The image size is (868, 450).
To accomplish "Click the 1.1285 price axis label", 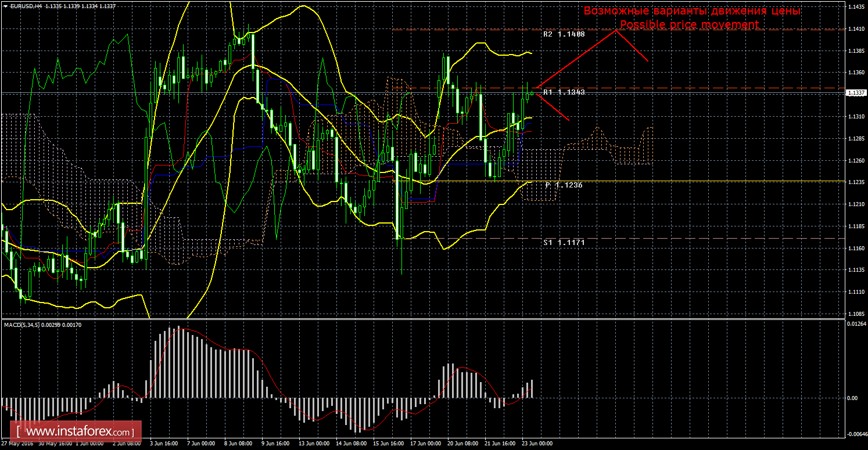I will [857, 139].
